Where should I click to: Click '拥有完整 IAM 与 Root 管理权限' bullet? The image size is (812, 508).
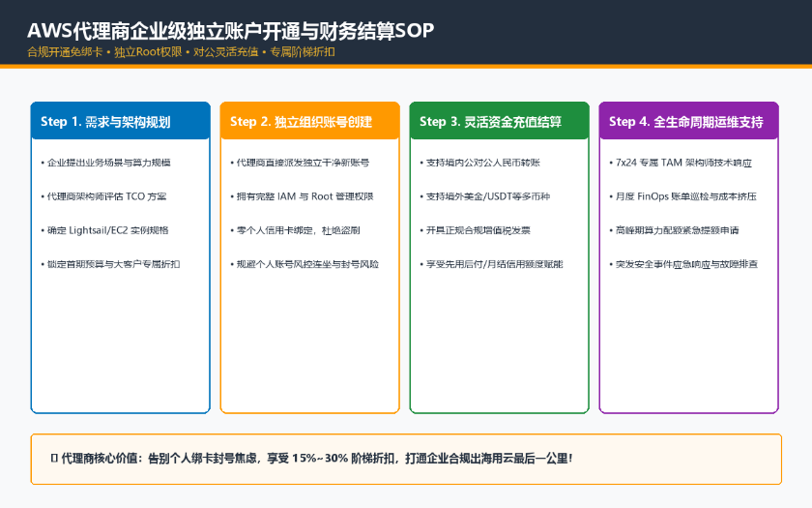coord(302,196)
